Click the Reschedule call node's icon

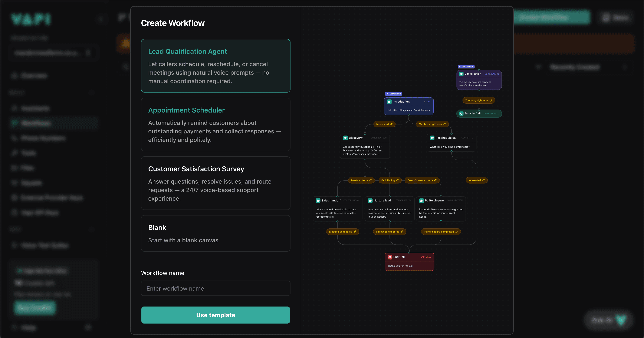(432, 138)
